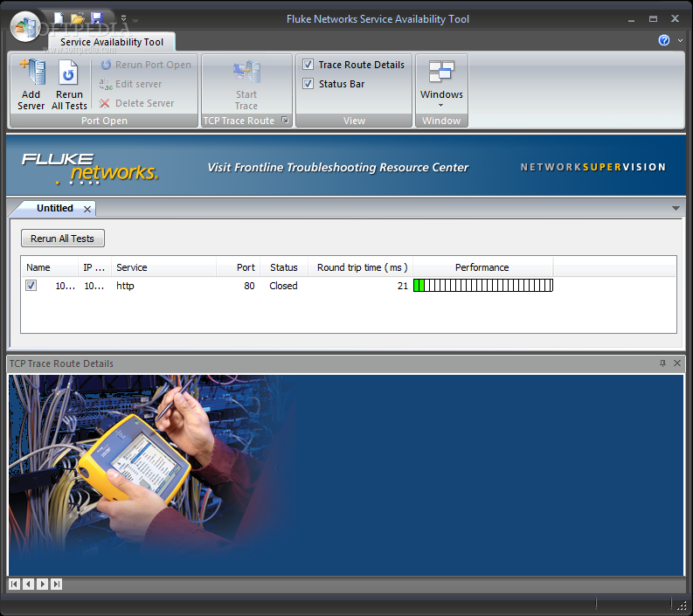
Task: Sort by the Status column header
Action: pos(284,267)
